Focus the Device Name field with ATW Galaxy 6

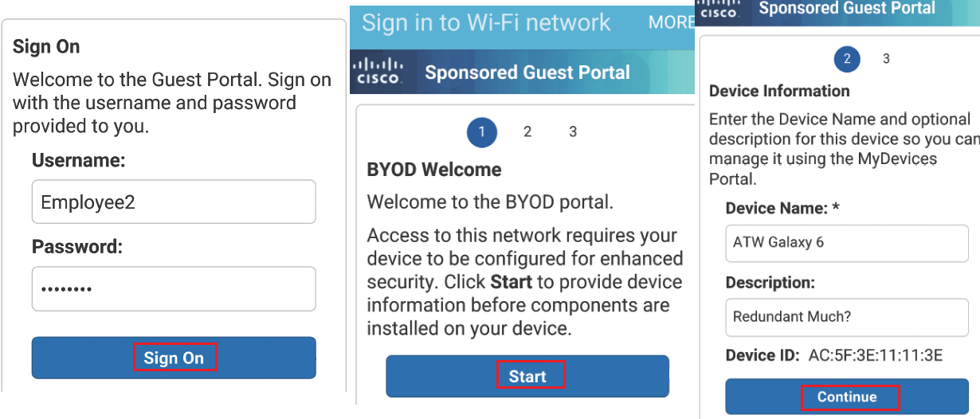coord(847,242)
